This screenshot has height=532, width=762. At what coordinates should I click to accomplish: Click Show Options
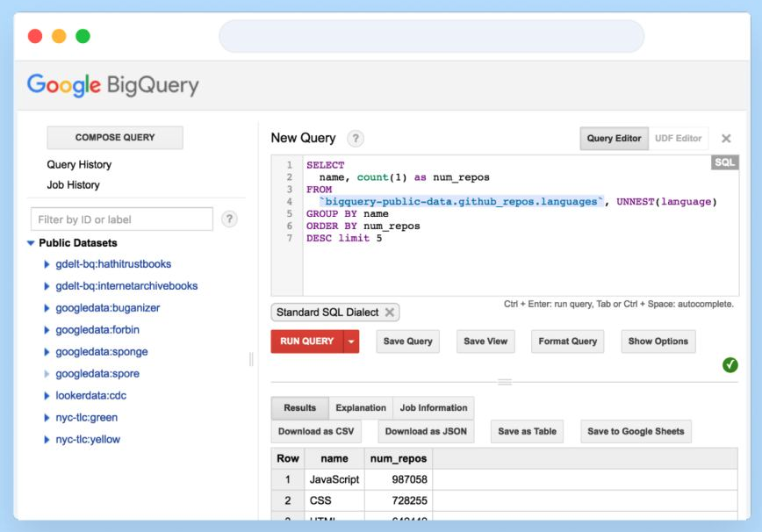(658, 341)
